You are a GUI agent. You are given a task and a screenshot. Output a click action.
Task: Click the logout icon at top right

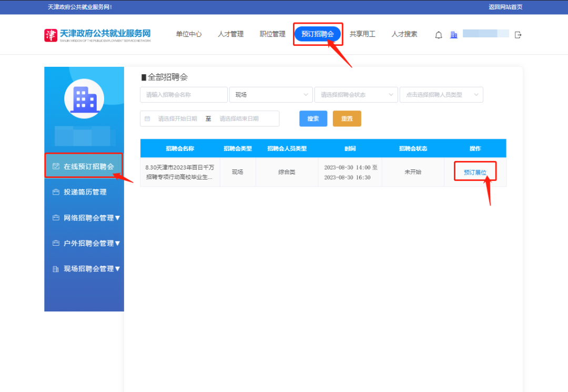coord(518,35)
